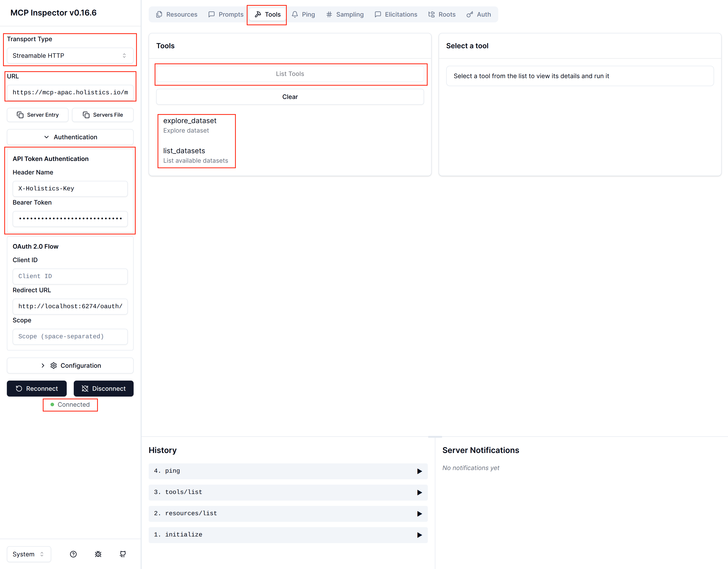The image size is (728, 569).
Task: Select the Tools tab
Action: click(268, 14)
